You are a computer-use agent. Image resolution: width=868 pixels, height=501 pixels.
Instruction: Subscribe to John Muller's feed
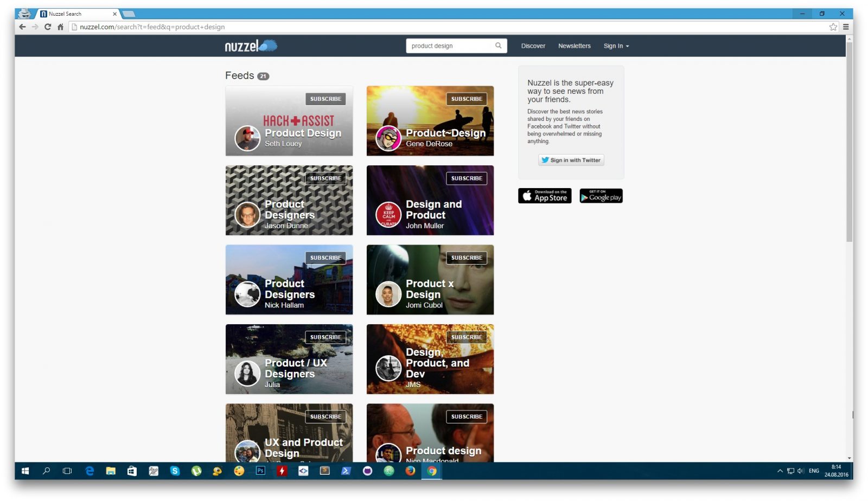point(466,178)
